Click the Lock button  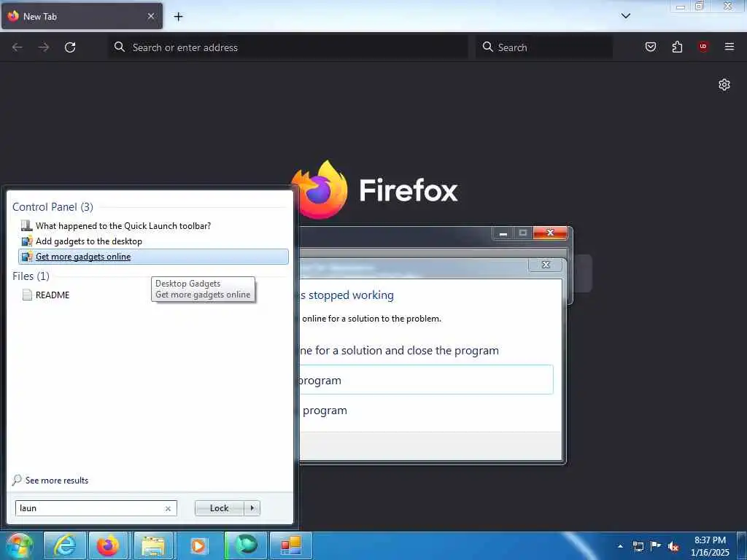219,508
